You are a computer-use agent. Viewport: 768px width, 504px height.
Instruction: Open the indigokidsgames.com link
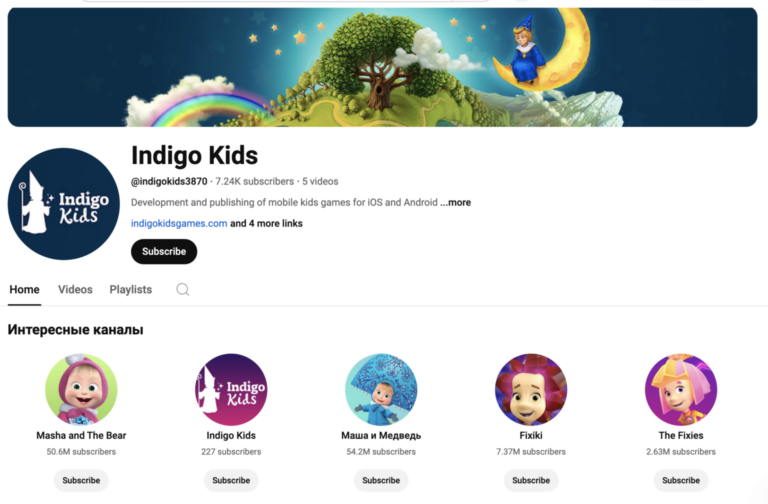(179, 223)
